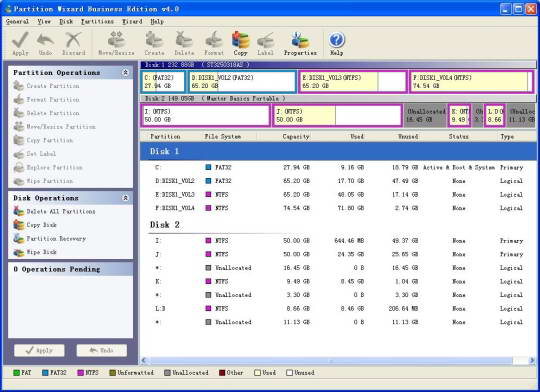Screen dimensions: 540x392
Task: Click the Apply toolbar checkmark icon
Action: tap(20, 40)
